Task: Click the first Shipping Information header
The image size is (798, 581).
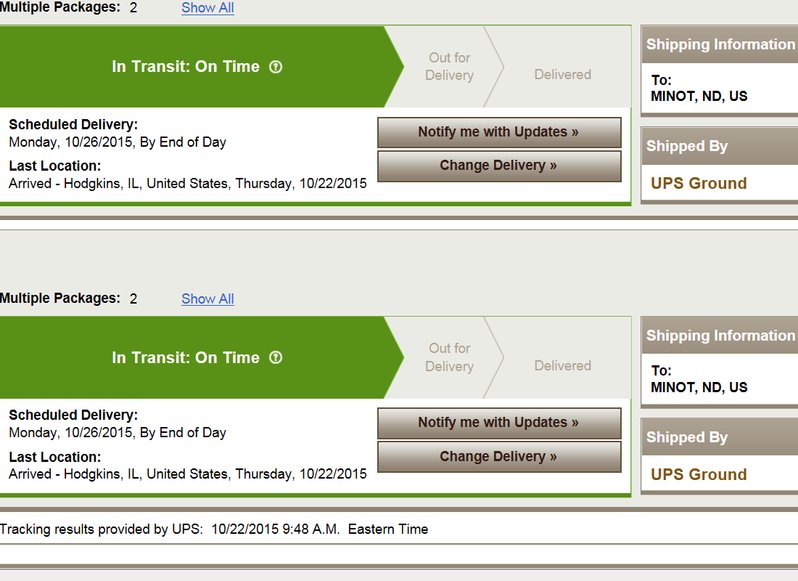Action: (720, 44)
